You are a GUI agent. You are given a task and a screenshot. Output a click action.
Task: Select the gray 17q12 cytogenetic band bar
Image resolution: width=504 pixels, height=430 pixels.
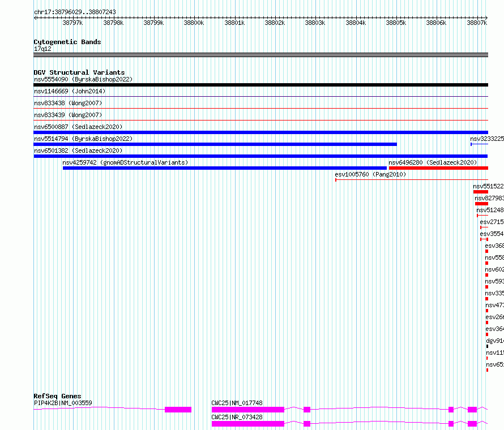tap(260, 55)
